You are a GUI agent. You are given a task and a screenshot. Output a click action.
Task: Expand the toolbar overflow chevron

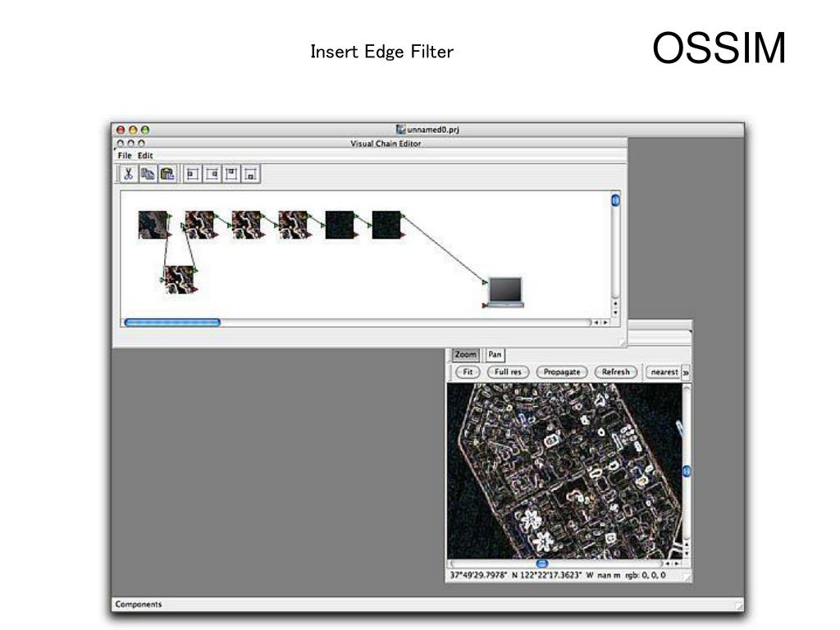pos(686,372)
